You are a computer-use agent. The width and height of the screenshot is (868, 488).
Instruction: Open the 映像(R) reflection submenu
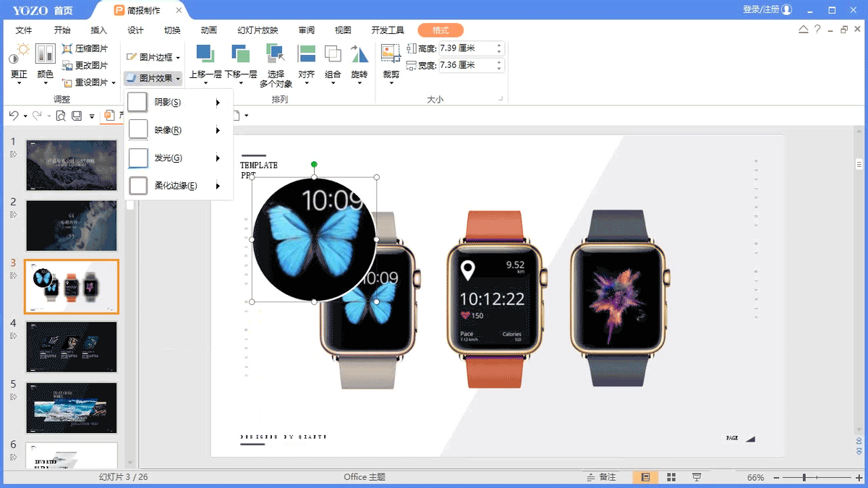179,130
